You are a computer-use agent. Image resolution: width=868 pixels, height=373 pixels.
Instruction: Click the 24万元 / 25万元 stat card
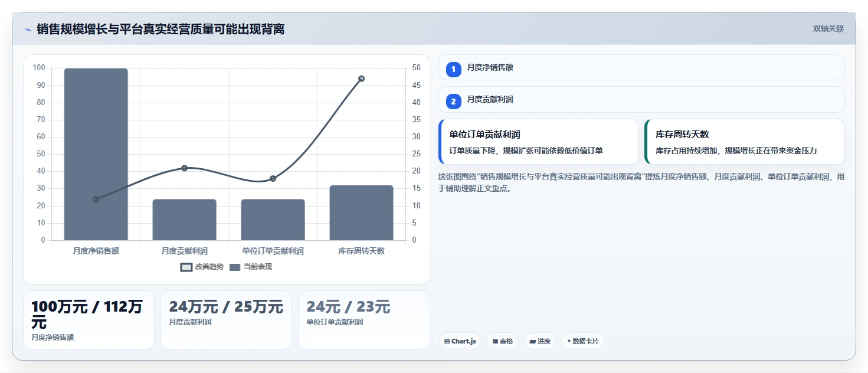point(226,320)
